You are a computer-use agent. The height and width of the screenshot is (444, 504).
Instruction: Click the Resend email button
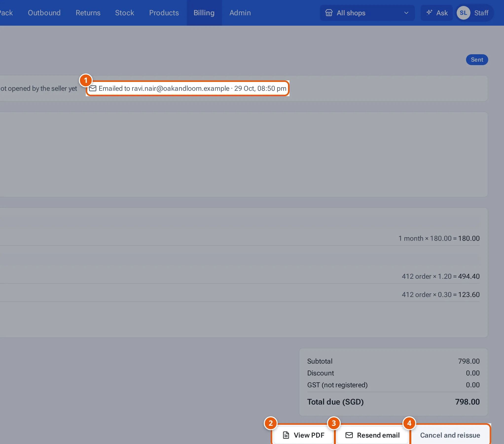[x=372, y=435]
